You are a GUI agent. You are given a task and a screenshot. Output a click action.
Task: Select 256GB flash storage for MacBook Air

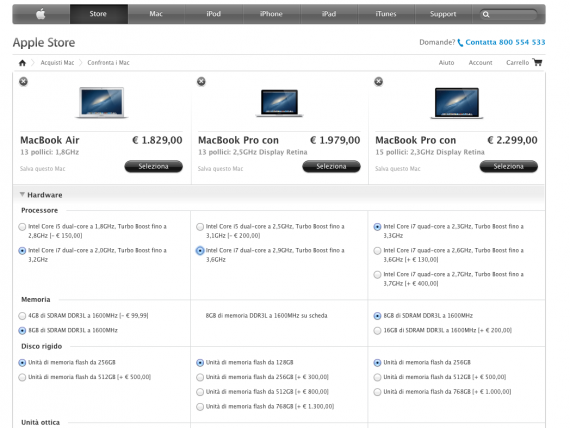point(22,363)
